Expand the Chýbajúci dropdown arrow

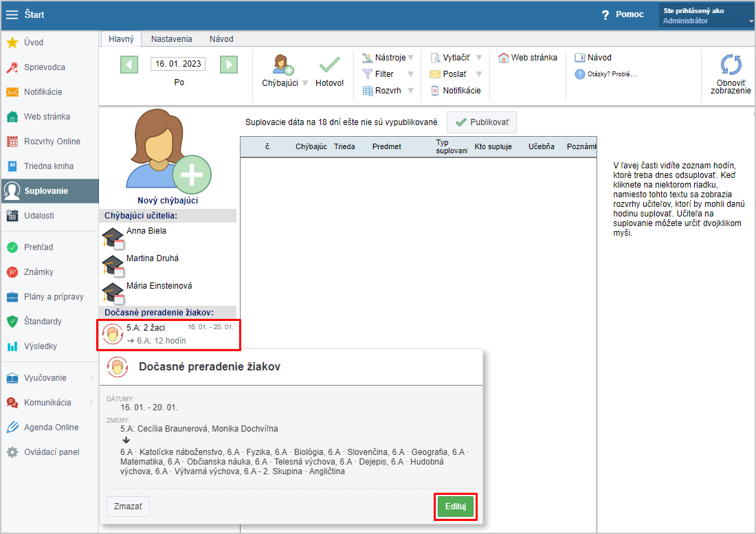[x=304, y=83]
